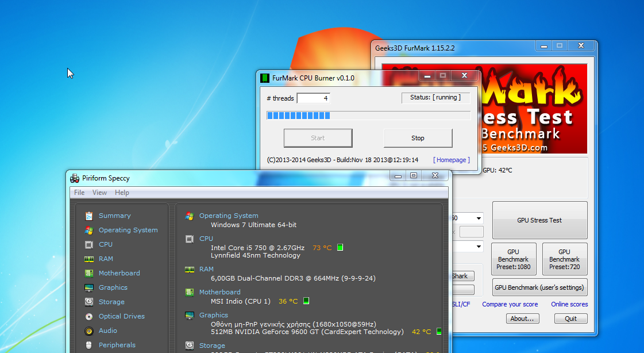Screen dimensions: 644x353
Task: Focus the # threads input field
Action: [x=313, y=98]
